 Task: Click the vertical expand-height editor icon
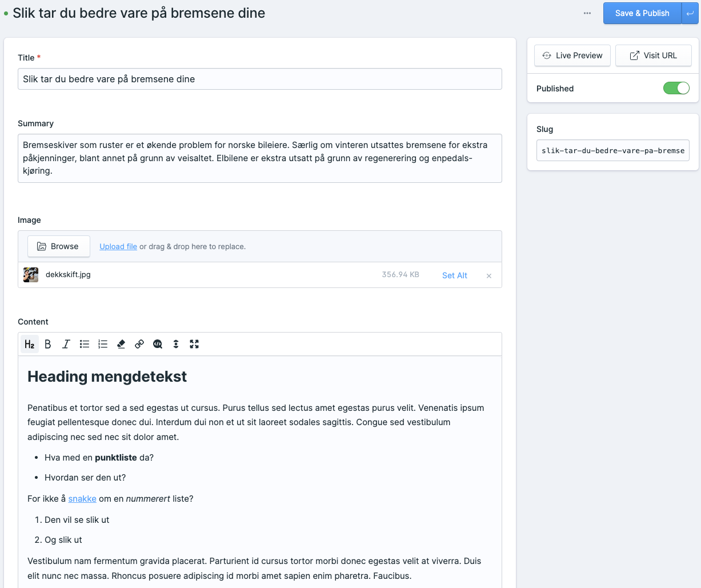tap(176, 344)
